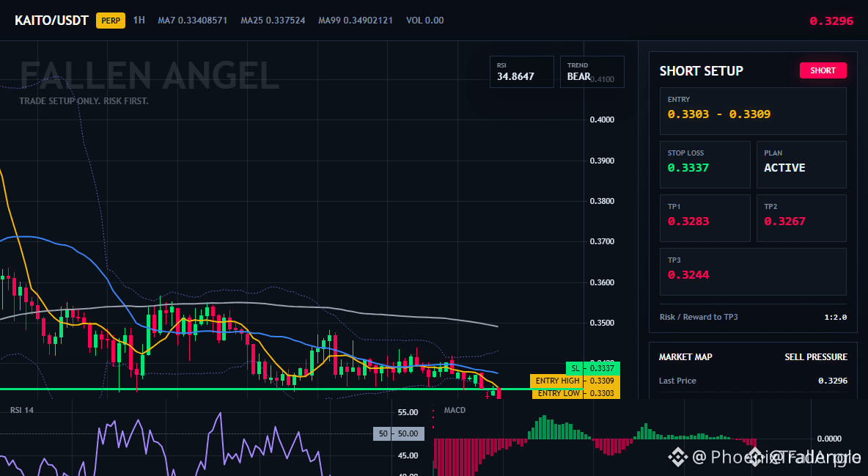
Task: Click the Risk / Reward to TP3 label
Action: pos(699,317)
